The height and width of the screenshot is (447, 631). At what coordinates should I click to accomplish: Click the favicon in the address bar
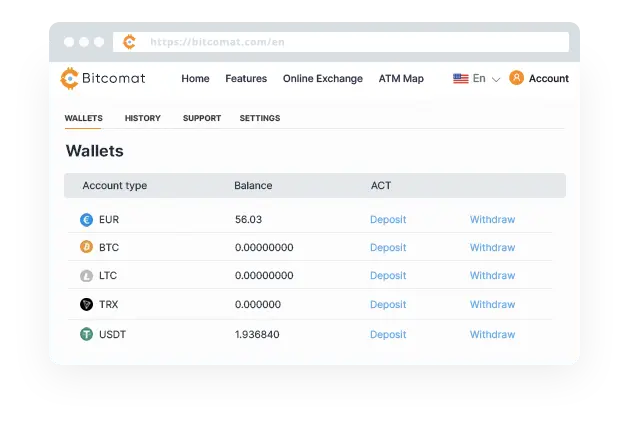tap(129, 42)
